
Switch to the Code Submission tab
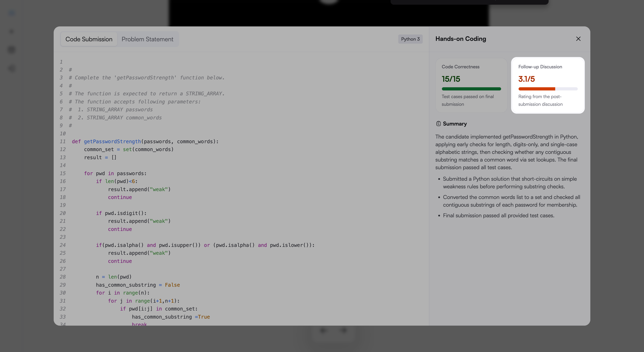click(x=89, y=39)
